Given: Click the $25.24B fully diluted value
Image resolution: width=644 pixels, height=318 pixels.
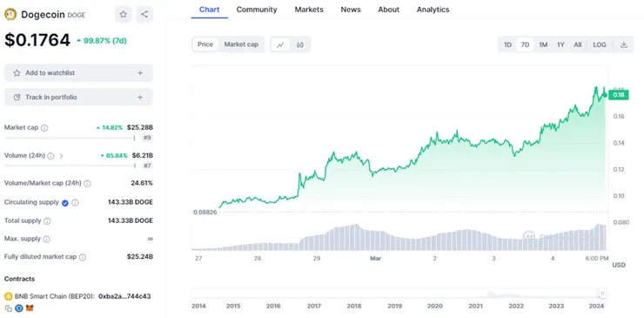Looking at the screenshot, I should point(139,257).
